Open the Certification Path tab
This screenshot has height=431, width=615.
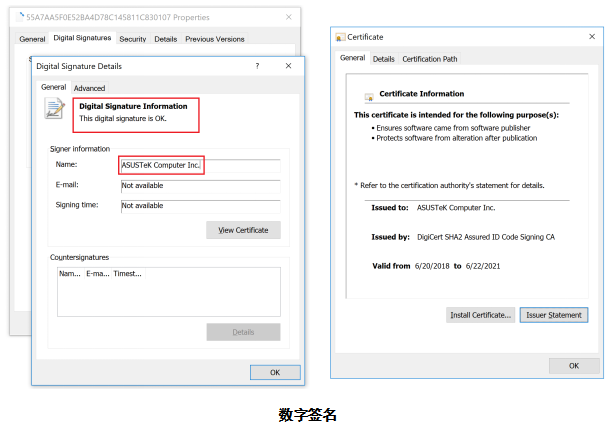pos(430,59)
